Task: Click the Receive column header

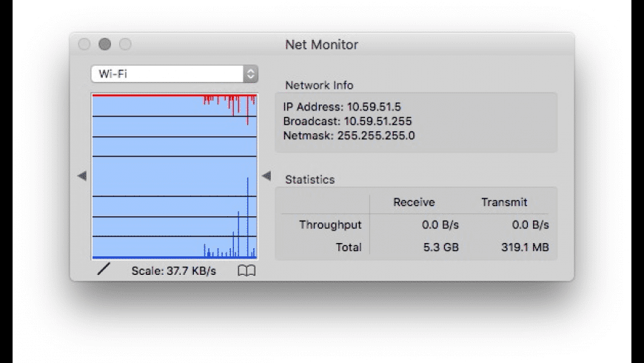Action: tap(414, 202)
